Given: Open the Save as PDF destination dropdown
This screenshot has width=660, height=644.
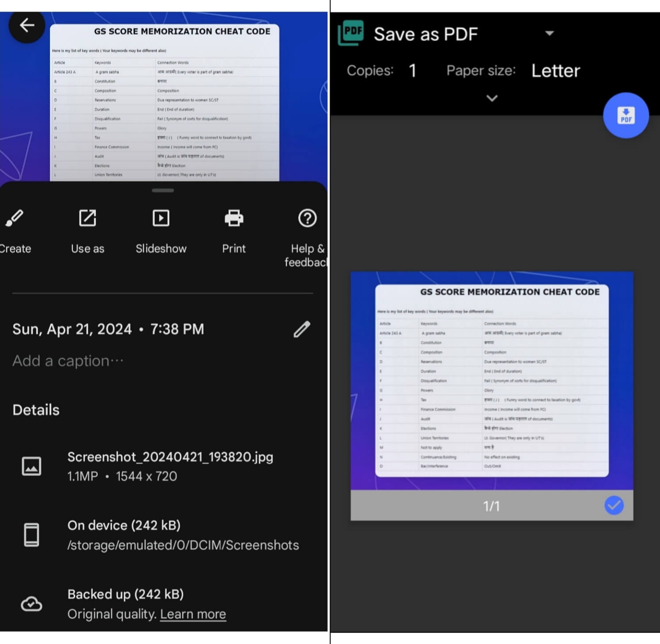Looking at the screenshot, I should (x=549, y=33).
